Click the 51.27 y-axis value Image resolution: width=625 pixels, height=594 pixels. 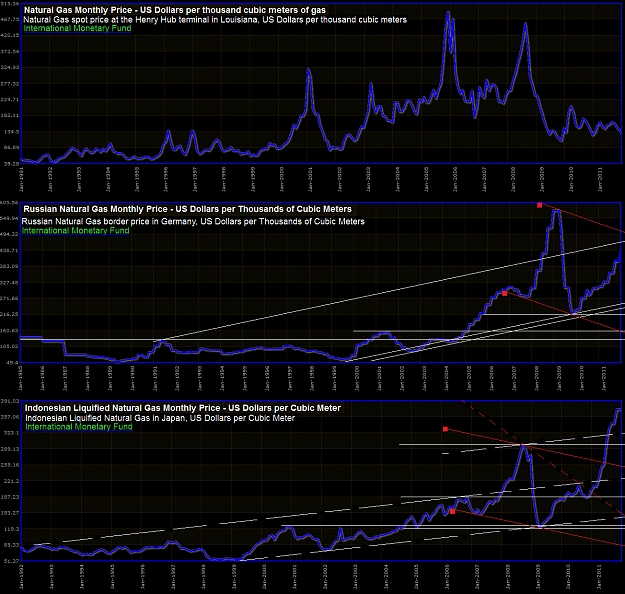click(x=12, y=561)
